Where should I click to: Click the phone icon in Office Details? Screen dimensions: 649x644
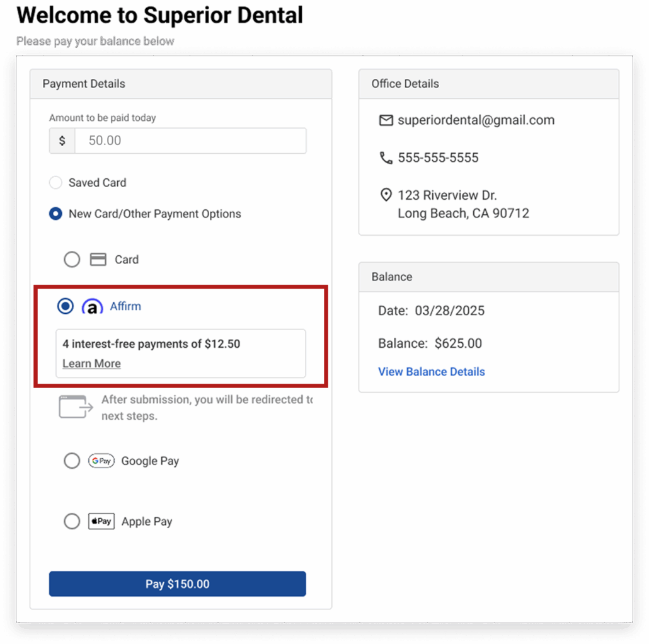pos(386,158)
